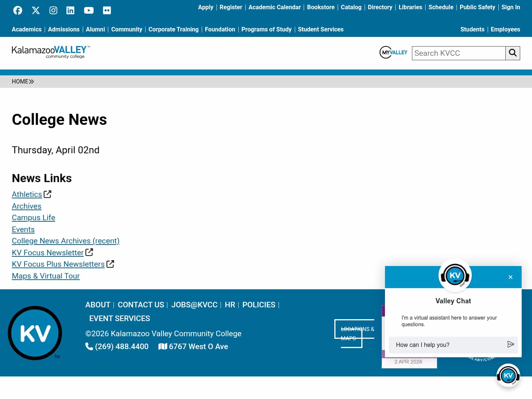
Task: Click the Apply link
Action: tap(205, 7)
